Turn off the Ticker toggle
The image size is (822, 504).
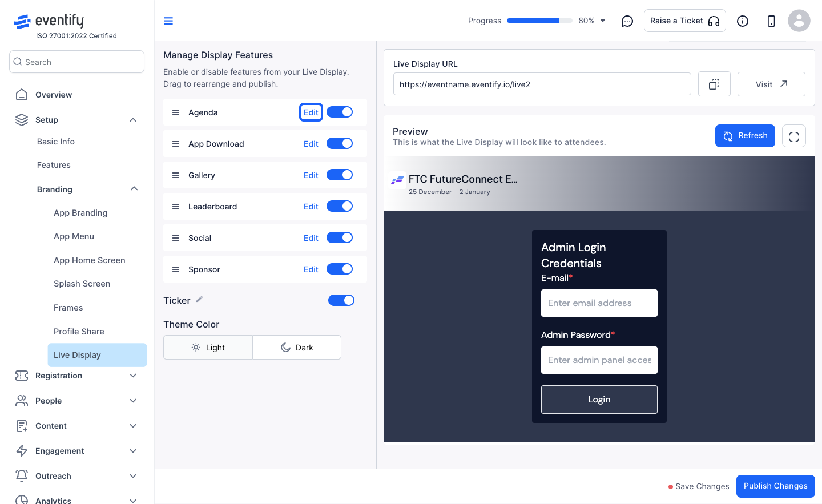click(x=341, y=300)
